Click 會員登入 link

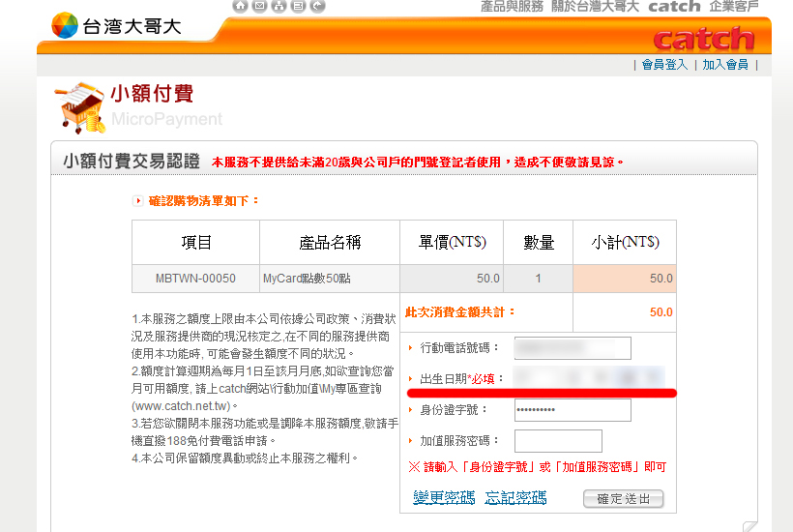664,65
